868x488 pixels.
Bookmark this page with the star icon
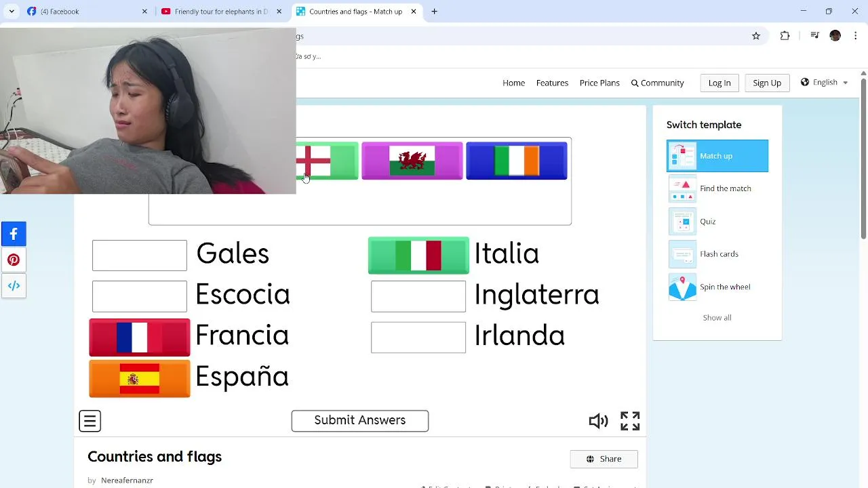click(756, 36)
